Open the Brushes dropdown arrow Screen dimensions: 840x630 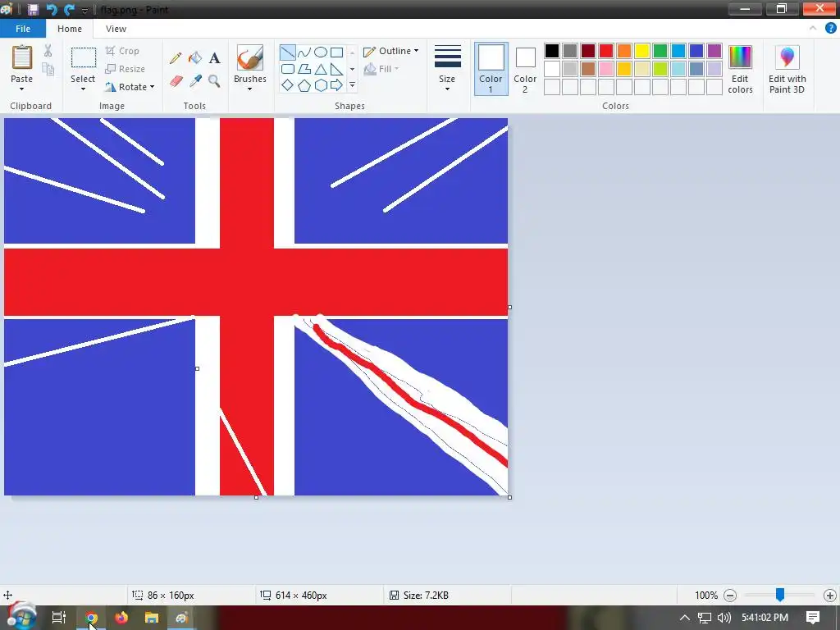[x=249, y=89]
